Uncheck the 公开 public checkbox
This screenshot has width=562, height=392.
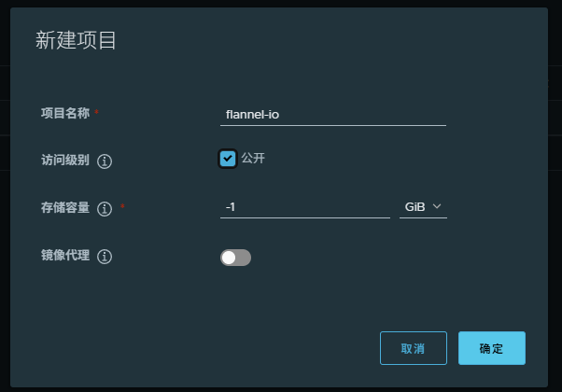pyautogui.click(x=228, y=159)
